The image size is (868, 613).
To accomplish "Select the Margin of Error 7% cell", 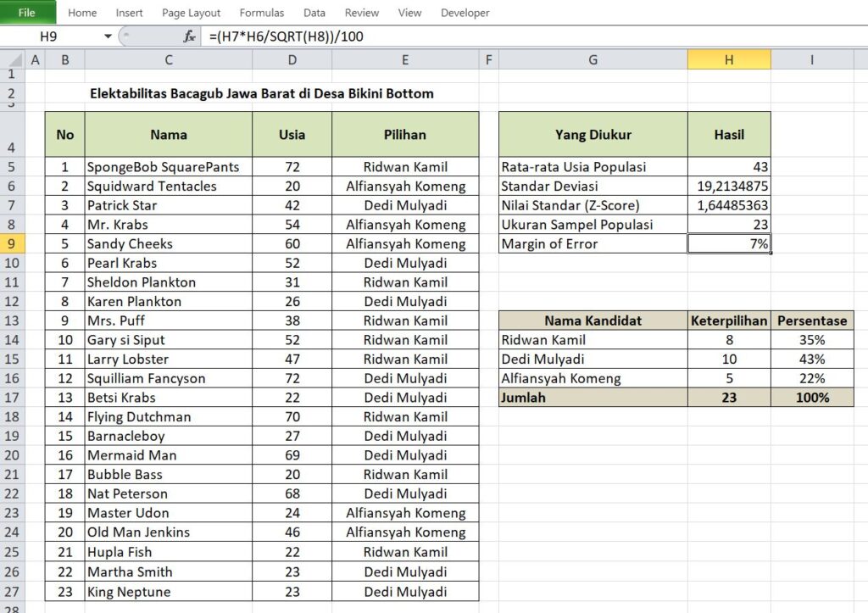I will point(729,244).
